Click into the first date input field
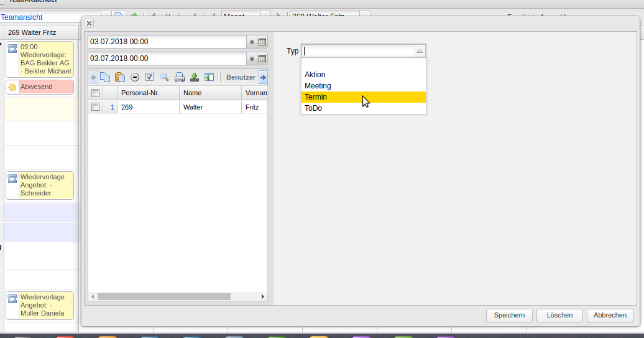This screenshot has height=338, width=644. pos(167,42)
